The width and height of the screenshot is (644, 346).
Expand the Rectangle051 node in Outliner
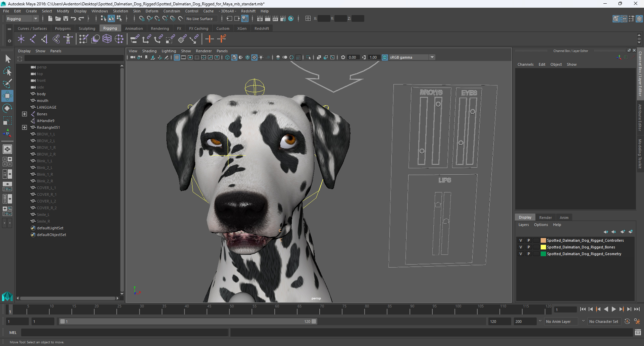coord(24,127)
